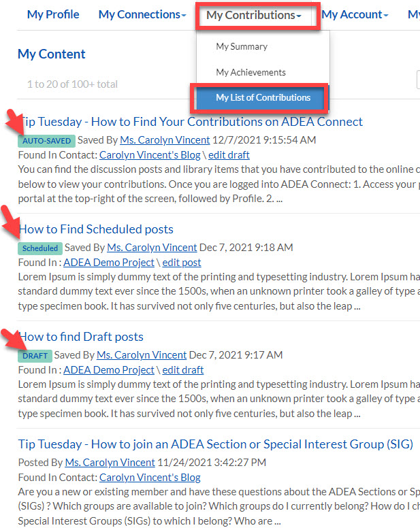Expand the My Connections dropdown
This screenshot has width=420, height=530.
(142, 14)
